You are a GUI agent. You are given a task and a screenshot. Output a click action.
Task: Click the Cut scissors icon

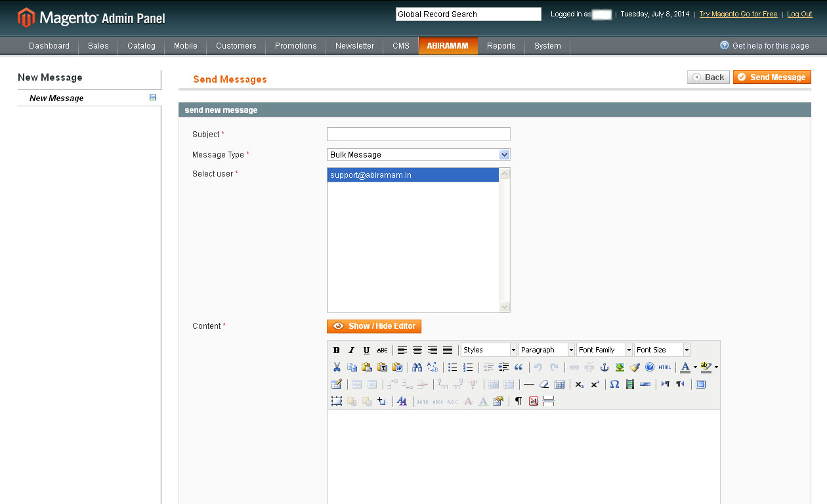pos(337,367)
